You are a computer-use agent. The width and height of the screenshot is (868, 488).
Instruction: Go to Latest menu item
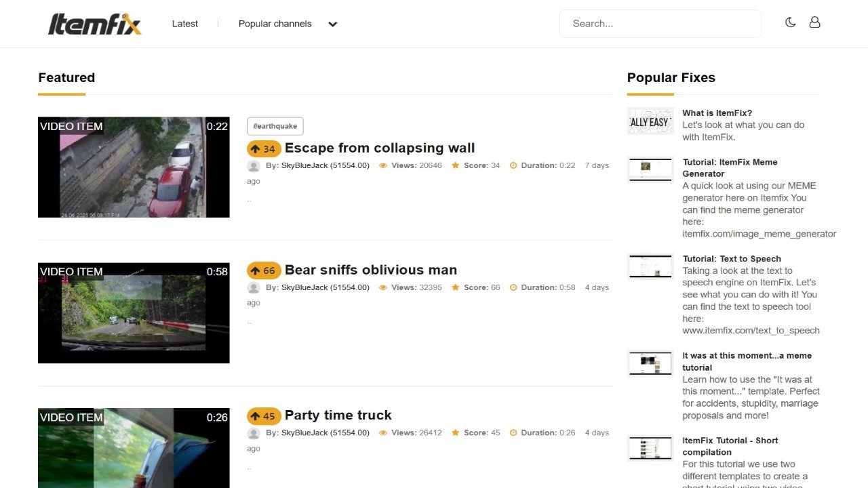pos(184,24)
